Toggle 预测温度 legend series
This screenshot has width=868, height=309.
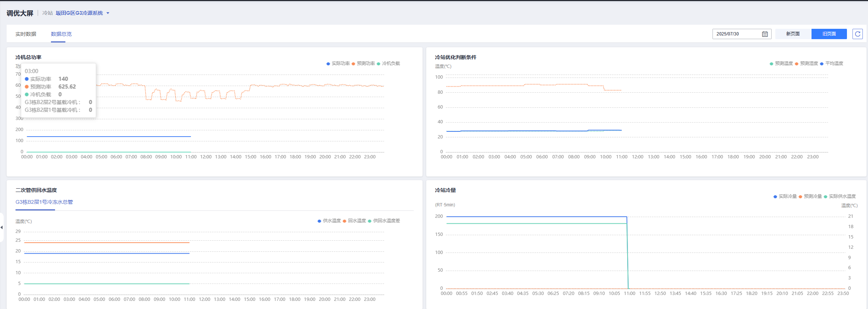click(x=781, y=63)
